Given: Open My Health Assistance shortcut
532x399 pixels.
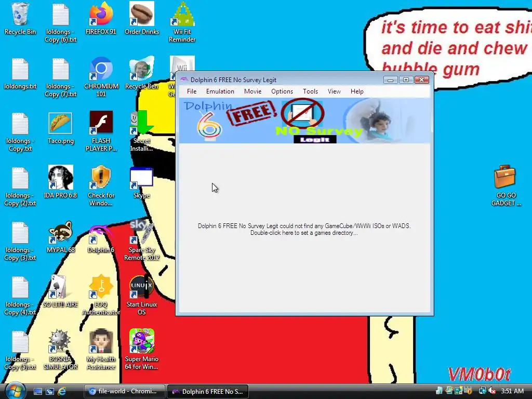Looking at the screenshot, I should 101,350.
